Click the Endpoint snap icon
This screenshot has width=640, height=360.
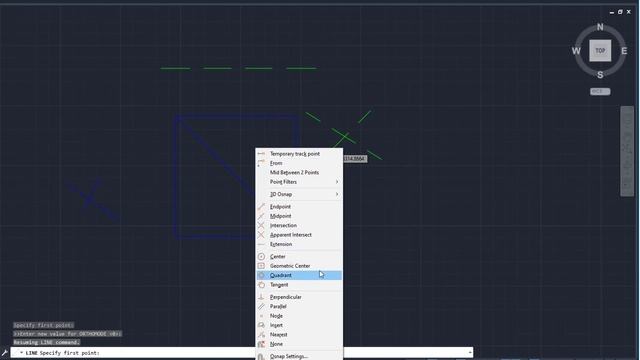click(261, 207)
